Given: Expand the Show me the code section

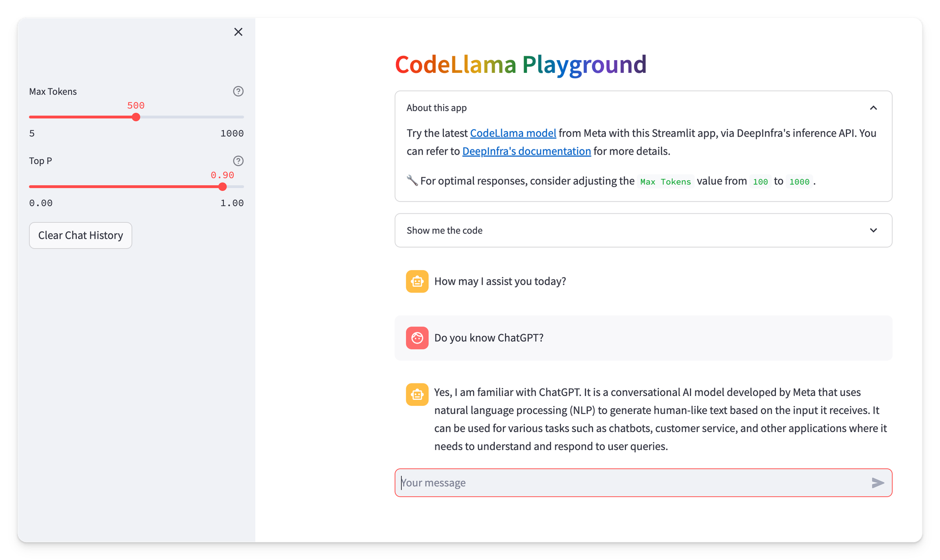Looking at the screenshot, I should 643,230.
